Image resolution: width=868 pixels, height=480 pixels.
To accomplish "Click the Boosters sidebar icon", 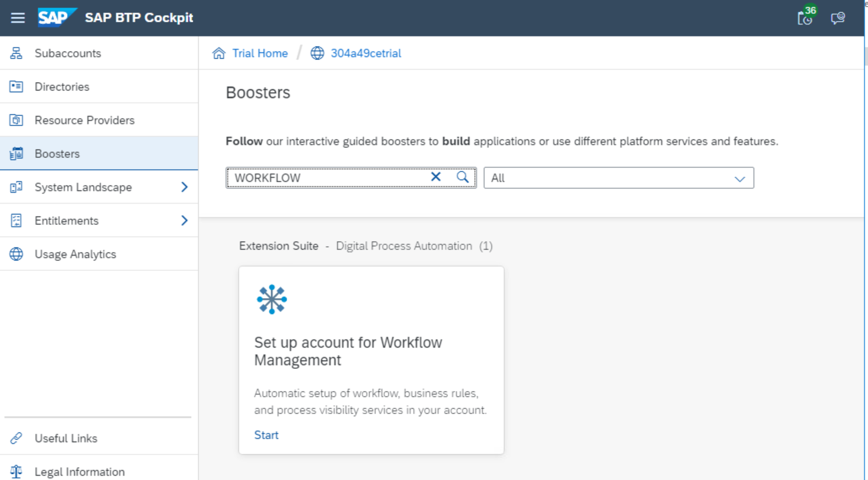I will (x=16, y=153).
